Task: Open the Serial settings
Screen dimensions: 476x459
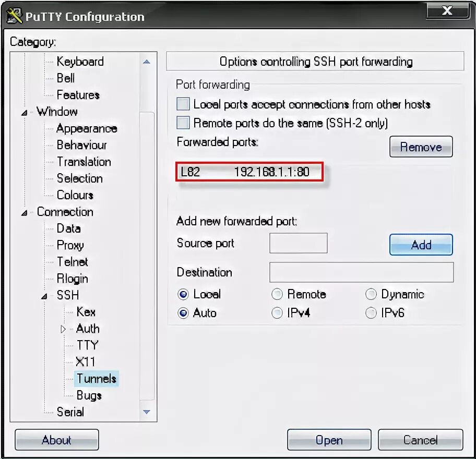Action: coord(70,412)
